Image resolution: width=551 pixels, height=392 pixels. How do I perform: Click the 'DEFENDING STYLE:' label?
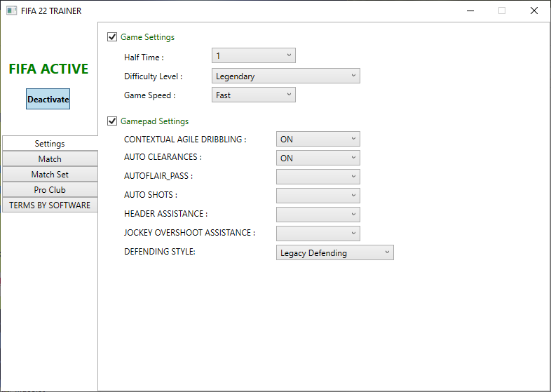click(x=160, y=252)
